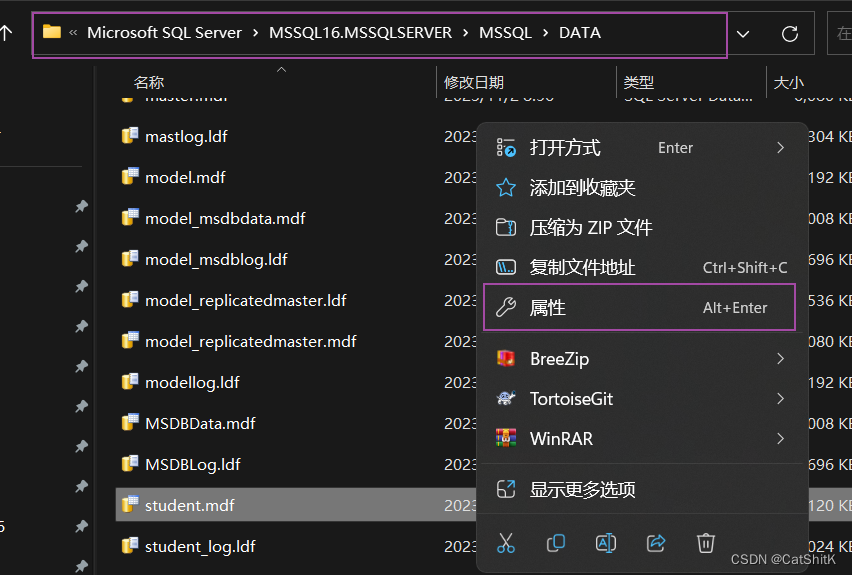Open 属性 from the context menu
The height and width of the screenshot is (575, 852).
[x=639, y=308]
